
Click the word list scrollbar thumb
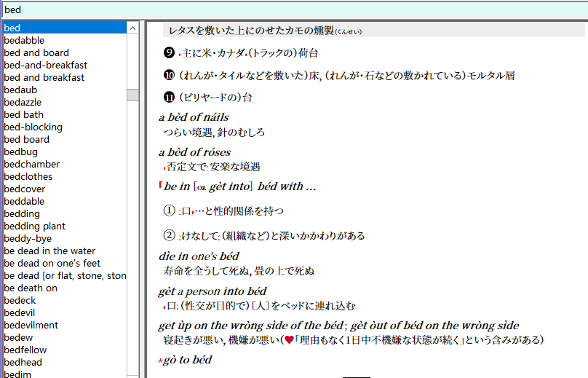132,95
